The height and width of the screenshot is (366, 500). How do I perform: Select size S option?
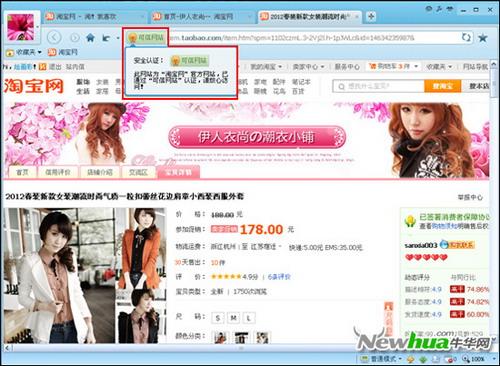pos(217,318)
